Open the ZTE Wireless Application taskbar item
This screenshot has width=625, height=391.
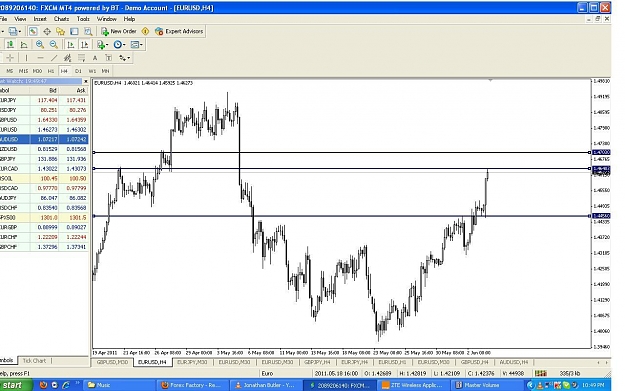[414, 385]
